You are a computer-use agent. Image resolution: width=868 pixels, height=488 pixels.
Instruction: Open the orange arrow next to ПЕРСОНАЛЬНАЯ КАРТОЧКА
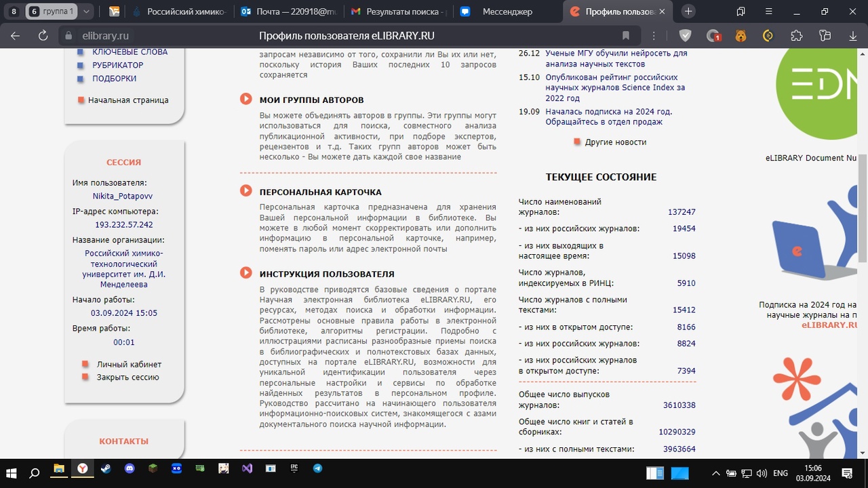click(x=246, y=191)
